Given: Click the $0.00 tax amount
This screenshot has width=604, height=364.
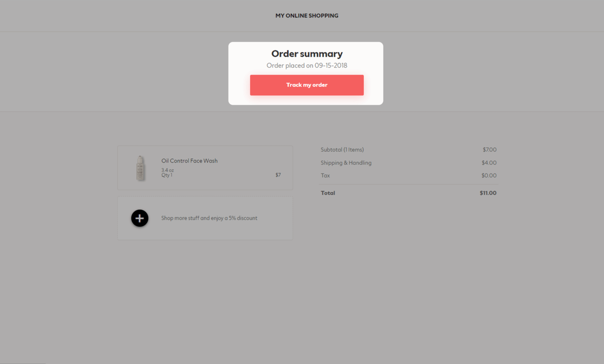Looking at the screenshot, I should (x=489, y=176).
